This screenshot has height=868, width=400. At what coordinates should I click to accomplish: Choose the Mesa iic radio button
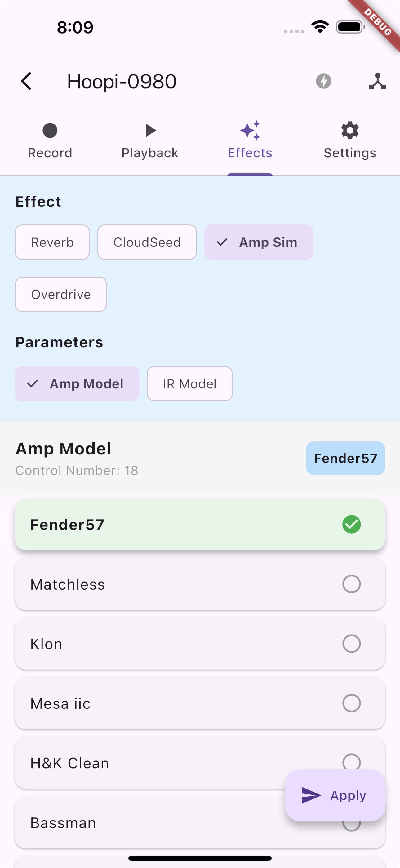click(x=352, y=703)
